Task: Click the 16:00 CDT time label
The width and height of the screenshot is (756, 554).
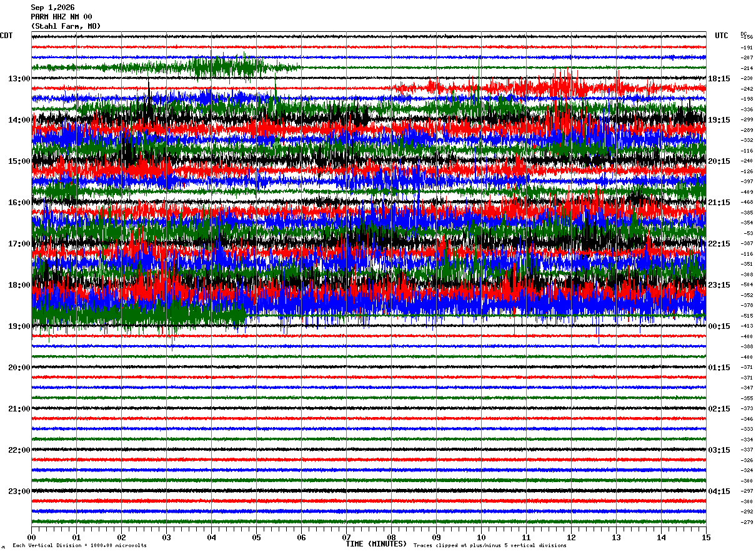Action: (x=19, y=203)
